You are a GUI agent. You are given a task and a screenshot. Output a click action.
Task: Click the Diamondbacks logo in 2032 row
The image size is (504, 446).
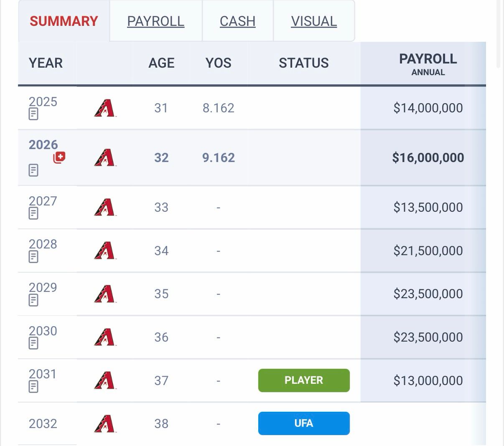(x=105, y=424)
